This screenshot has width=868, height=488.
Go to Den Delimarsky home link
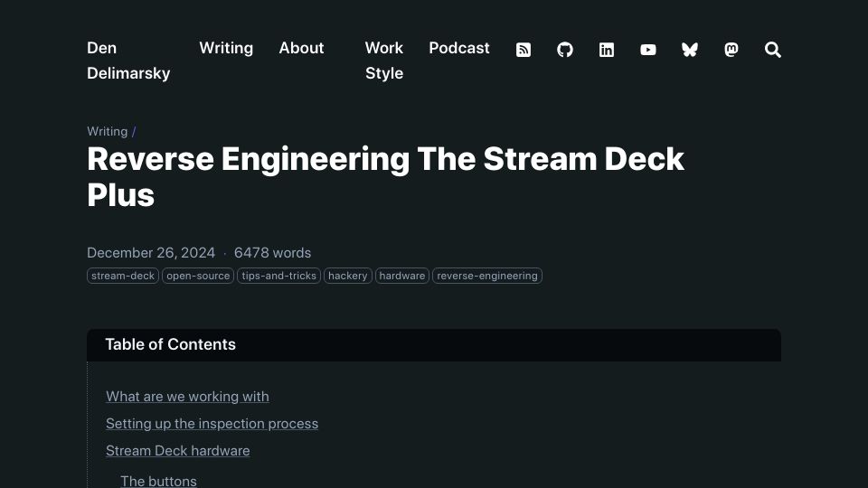pyautogui.click(x=128, y=61)
